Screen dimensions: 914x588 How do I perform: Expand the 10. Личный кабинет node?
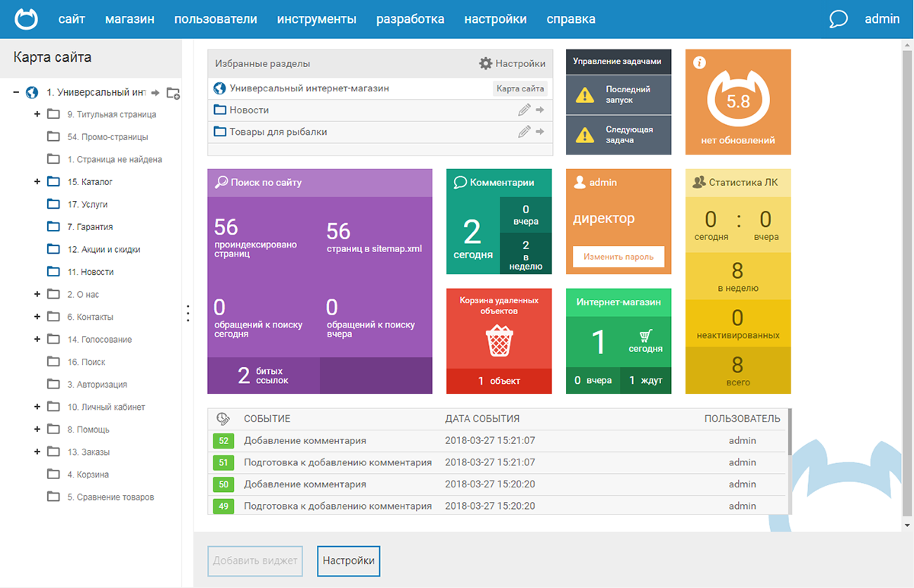point(37,407)
